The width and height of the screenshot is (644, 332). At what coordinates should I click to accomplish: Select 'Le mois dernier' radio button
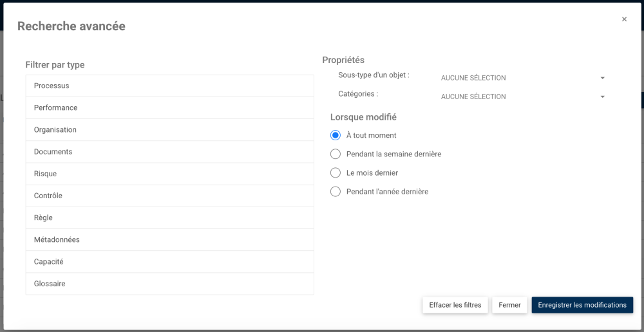(336, 173)
